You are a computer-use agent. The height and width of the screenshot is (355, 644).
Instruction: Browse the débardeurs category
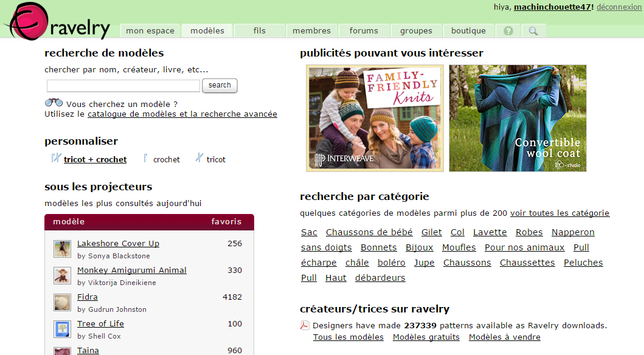pyautogui.click(x=380, y=278)
